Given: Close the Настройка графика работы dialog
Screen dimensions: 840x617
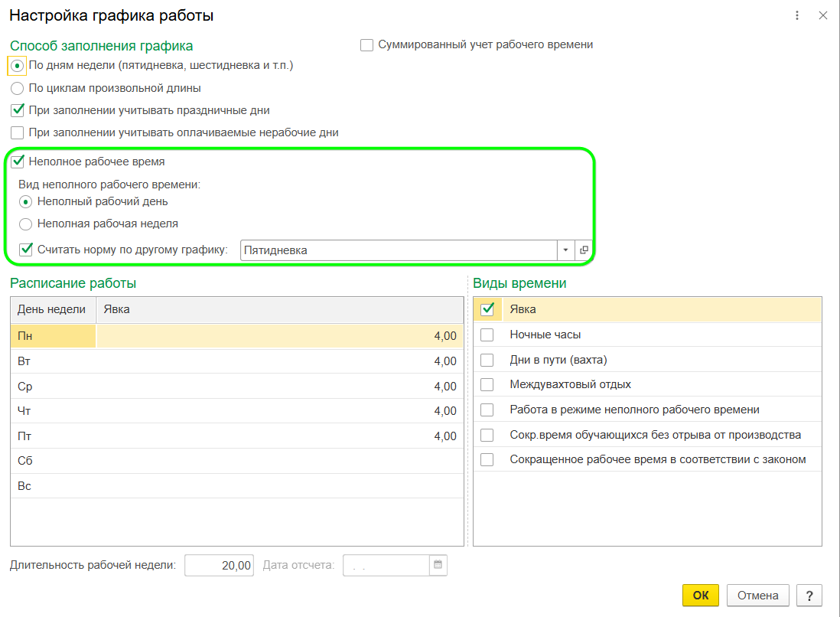Looking at the screenshot, I should 823,15.
